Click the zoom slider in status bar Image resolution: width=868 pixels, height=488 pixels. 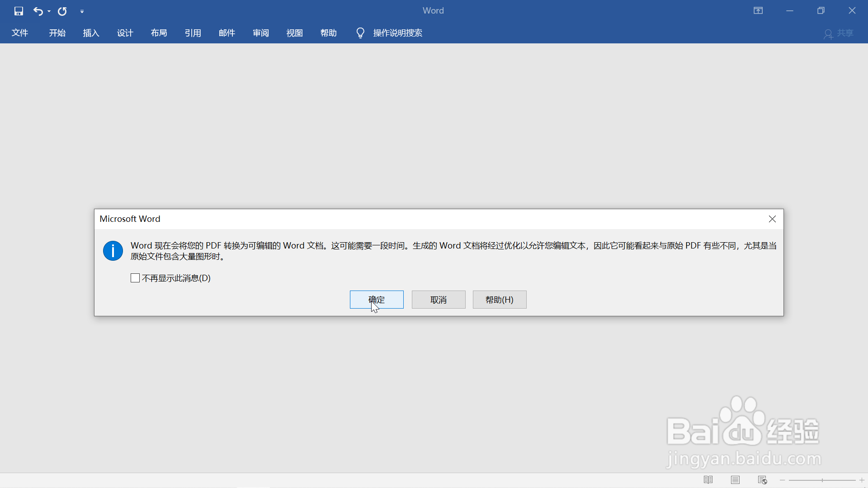tap(822, 480)
